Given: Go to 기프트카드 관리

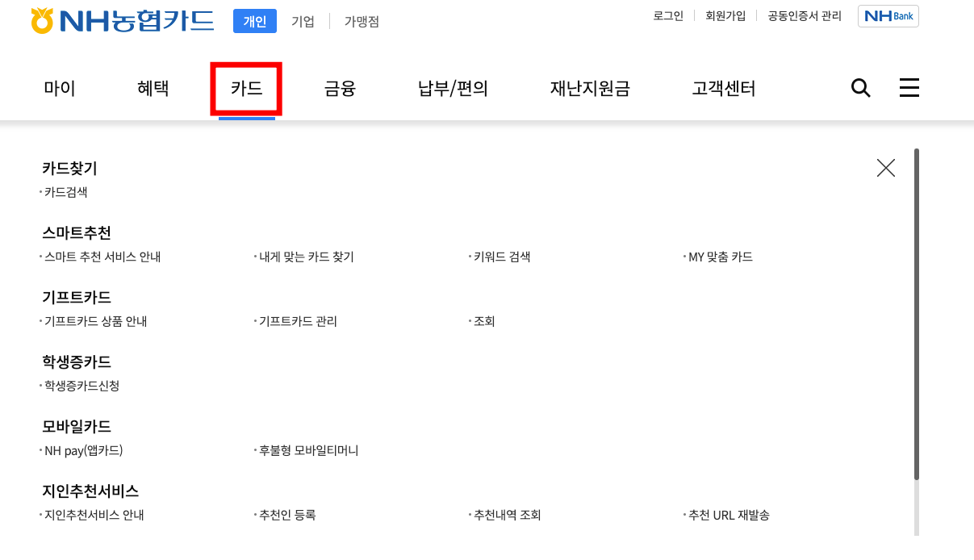Looking at the screenshot, I should tap(295, 321).
